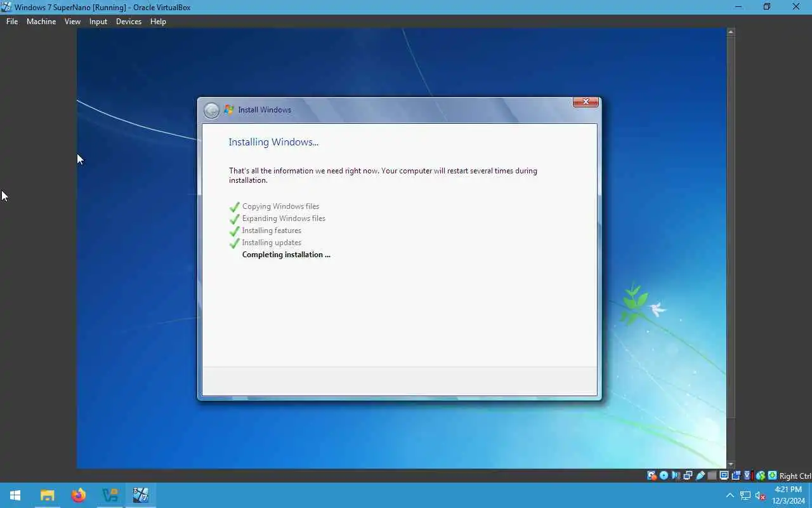
Task: Click the back arrow in Install Windows dialog
Action: click(211, 110)
